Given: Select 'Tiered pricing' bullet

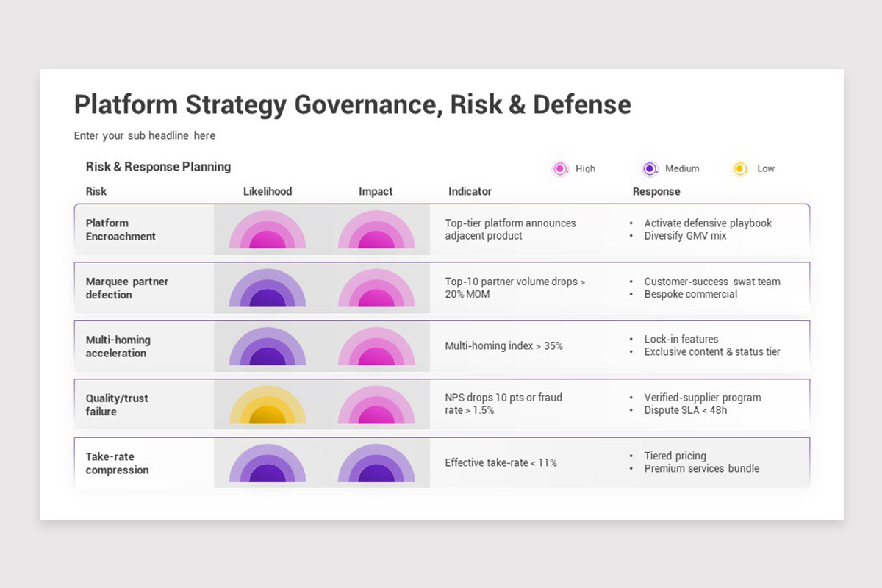Looking at the screenshot, I should [x=675, y=456].
